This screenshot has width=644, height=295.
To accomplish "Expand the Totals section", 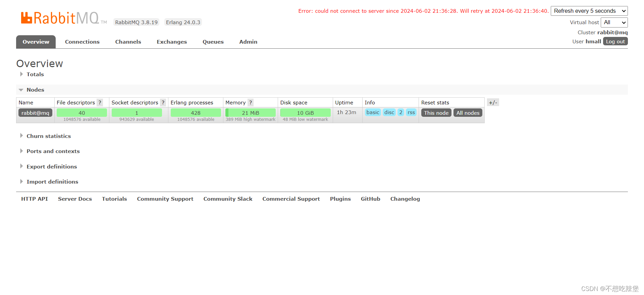I will [x=35, y=75].
